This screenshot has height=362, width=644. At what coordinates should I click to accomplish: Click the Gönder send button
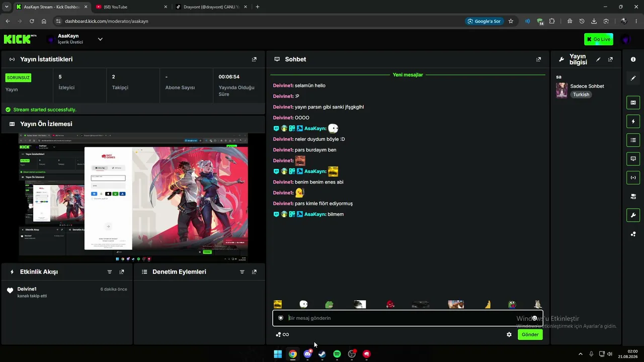[530, 335]
